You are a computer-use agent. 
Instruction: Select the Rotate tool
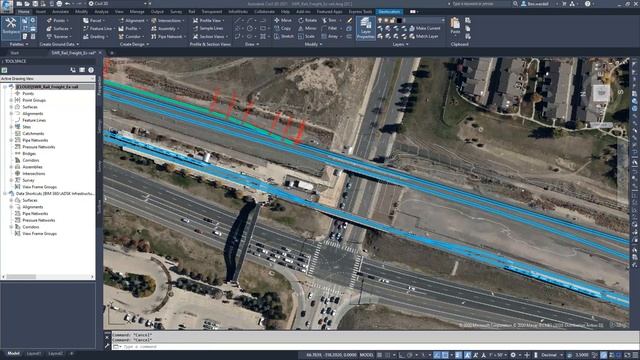[307, 20]
